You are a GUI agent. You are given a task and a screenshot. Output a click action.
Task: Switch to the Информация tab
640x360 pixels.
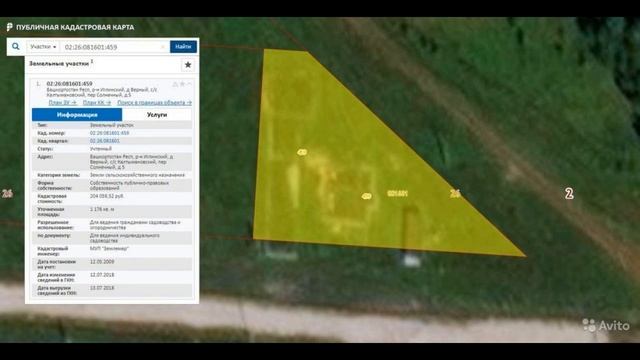click(x=77, y=115)
